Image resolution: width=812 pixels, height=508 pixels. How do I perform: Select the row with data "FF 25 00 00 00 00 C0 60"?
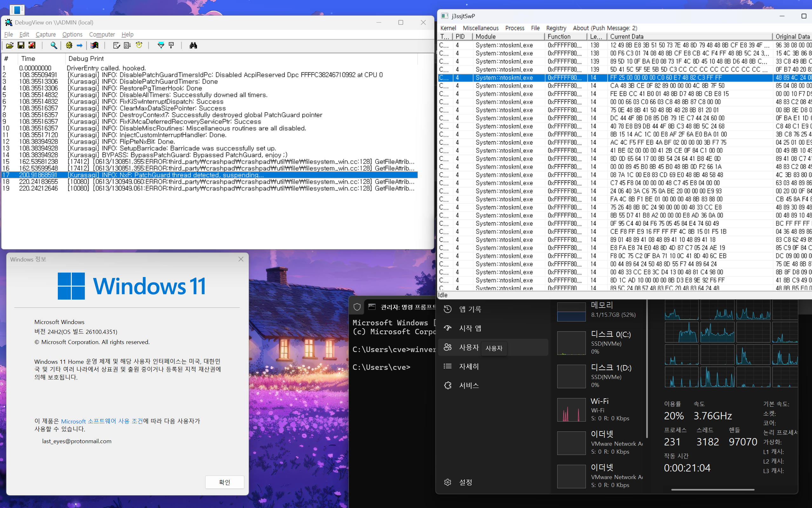point(625,78)
